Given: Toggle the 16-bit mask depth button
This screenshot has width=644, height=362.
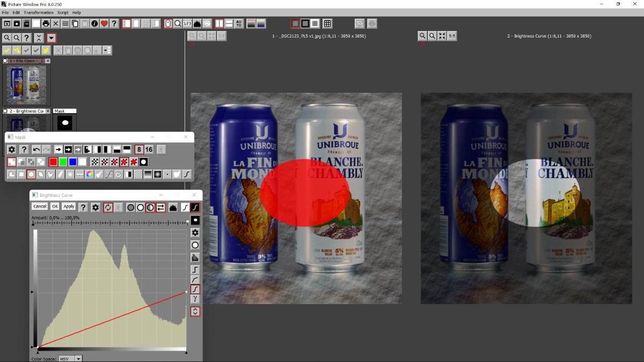Looking at the screenshot, I should pos(149,149).
